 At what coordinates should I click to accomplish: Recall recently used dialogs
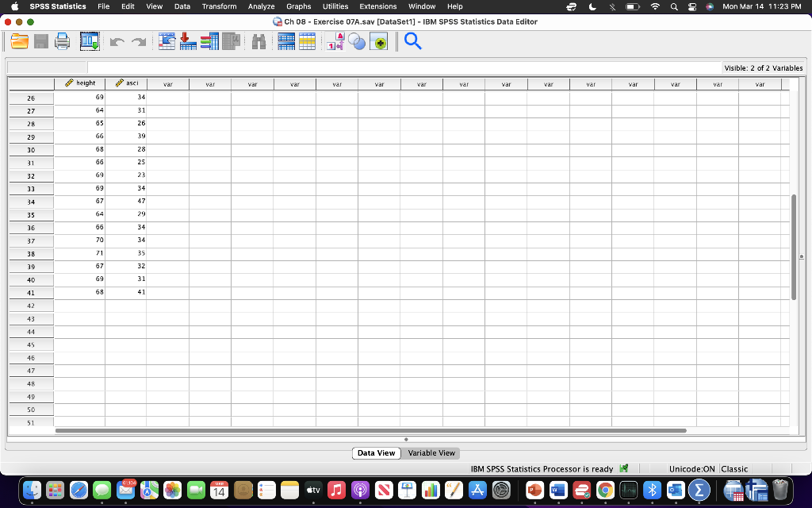[89, 41]
